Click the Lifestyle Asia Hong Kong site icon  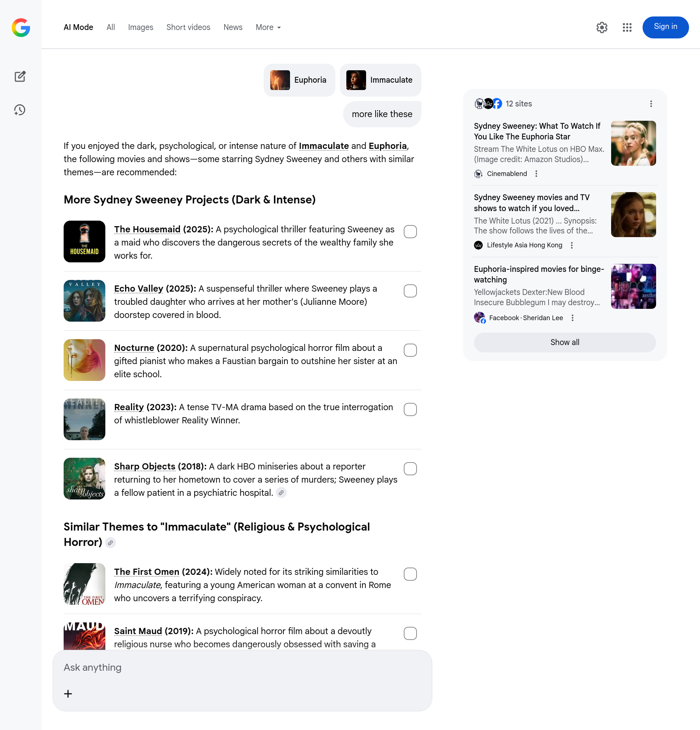pyautogui.click(x=478, y=245)
